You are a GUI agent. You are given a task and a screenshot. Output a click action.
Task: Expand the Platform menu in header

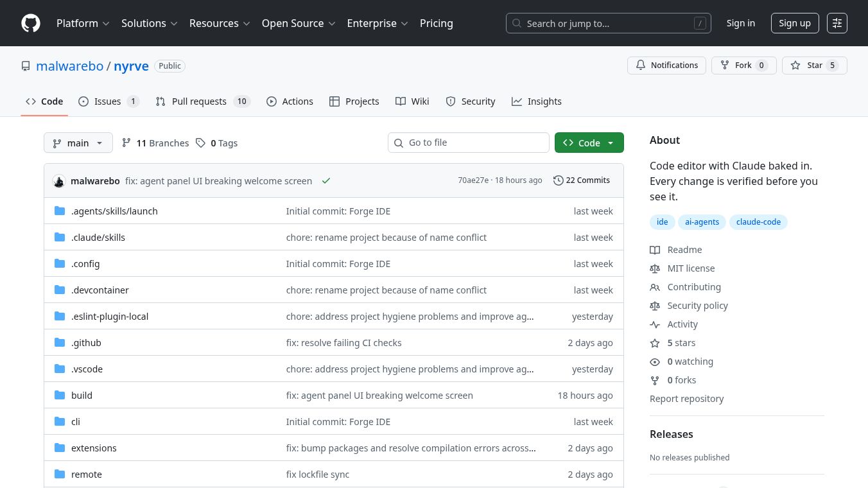83,23
